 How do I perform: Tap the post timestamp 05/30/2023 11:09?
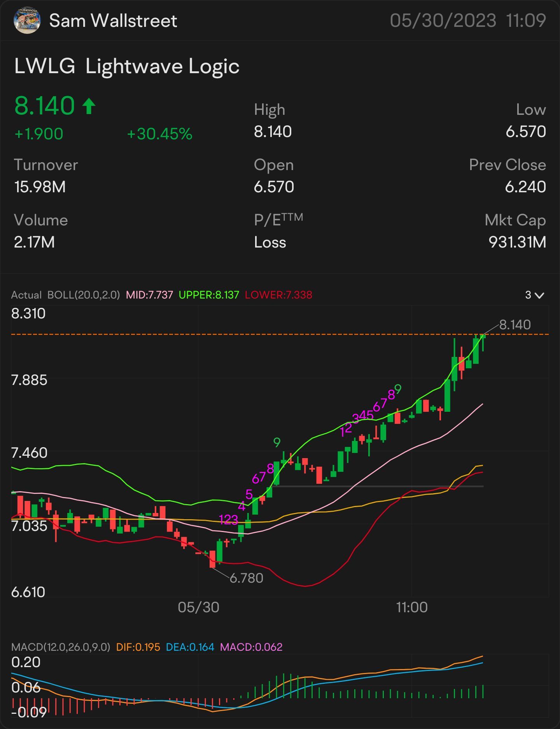tap(468, 20)
